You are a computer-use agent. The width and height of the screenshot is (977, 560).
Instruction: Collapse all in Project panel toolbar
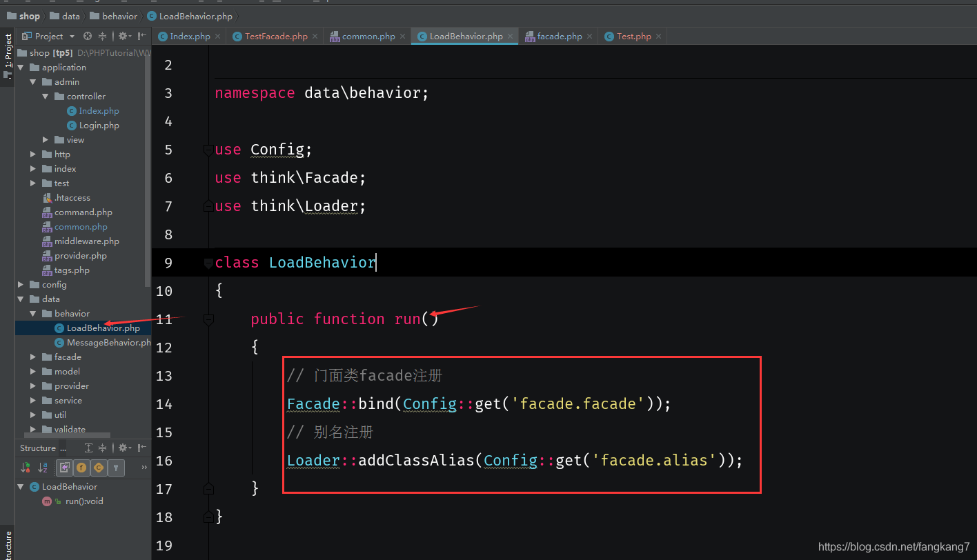102,36
